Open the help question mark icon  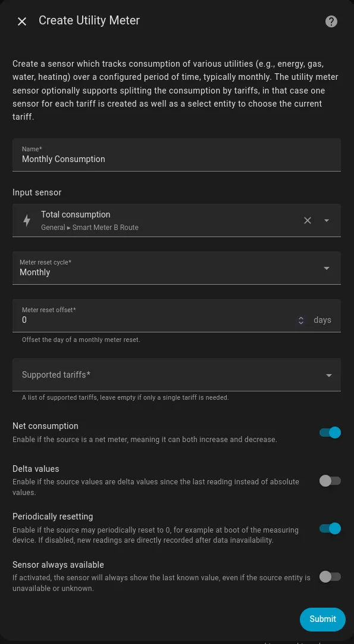(x=331, y=21)
